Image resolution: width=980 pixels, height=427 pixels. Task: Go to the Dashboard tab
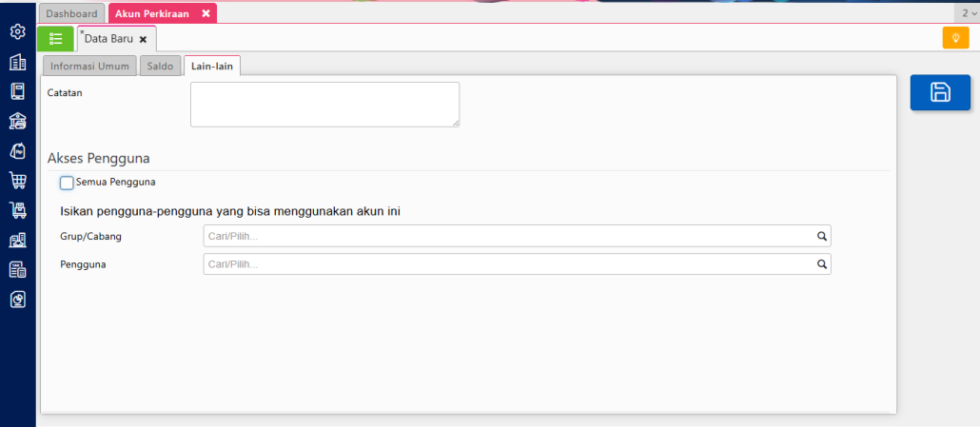(x=72, y=13)
